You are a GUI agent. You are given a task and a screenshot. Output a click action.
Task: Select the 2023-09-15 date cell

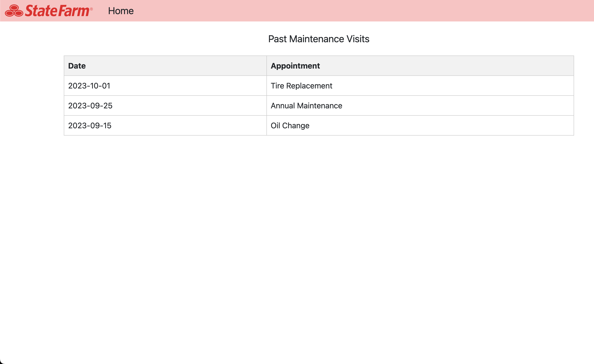pos(90,125)
